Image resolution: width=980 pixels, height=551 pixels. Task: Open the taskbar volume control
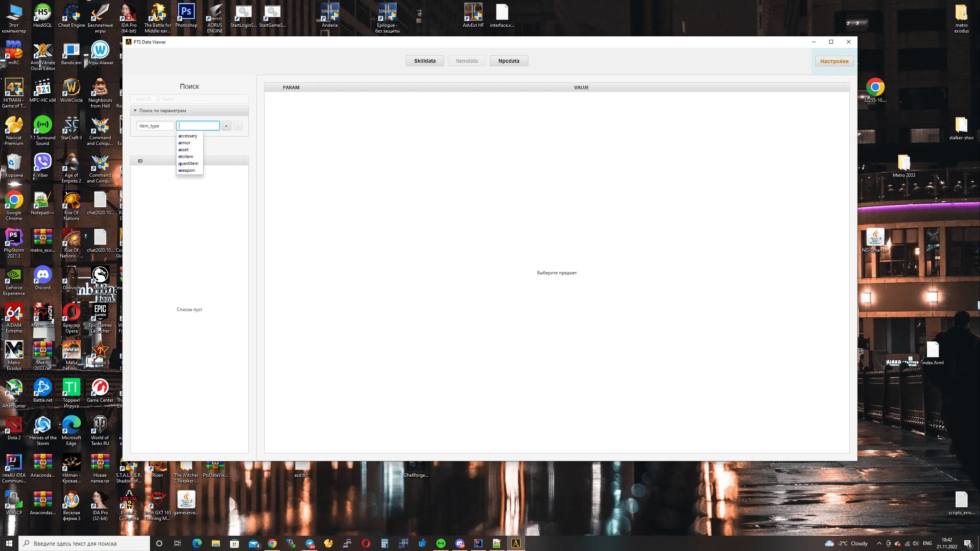click(x=916, y=543)
